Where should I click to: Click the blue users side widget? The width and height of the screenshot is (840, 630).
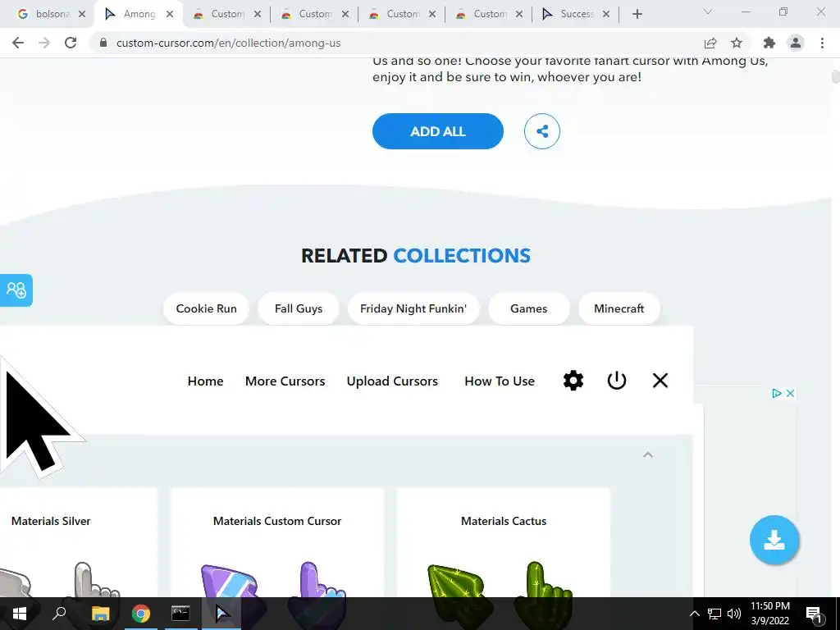click(16, 290)
